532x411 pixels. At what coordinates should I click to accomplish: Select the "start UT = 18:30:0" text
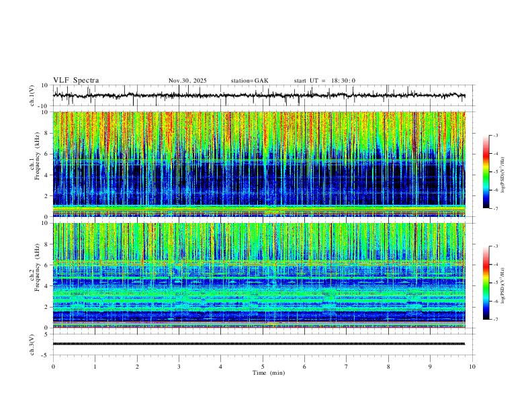[x=324, y=81]
